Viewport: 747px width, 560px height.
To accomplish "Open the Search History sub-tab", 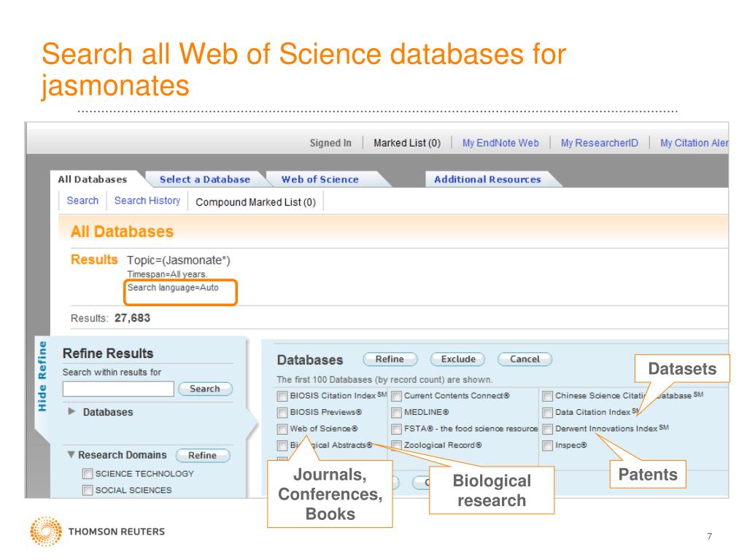I will pos(147,201).
